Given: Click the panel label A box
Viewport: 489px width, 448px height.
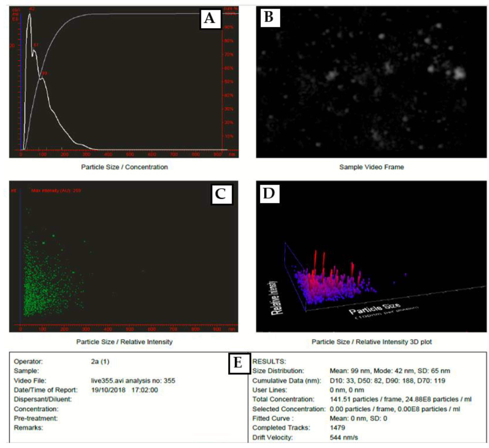Looking at the screenshot, I should click(210, 19).
